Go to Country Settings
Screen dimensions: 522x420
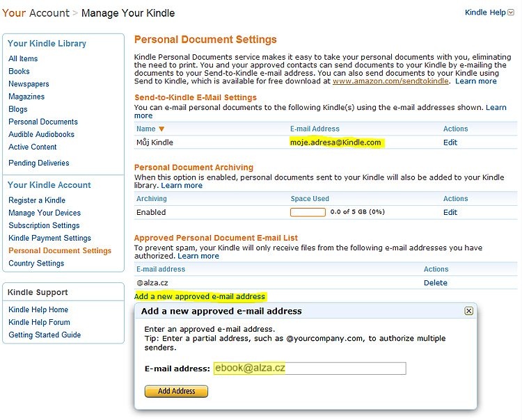click(36, 264)
